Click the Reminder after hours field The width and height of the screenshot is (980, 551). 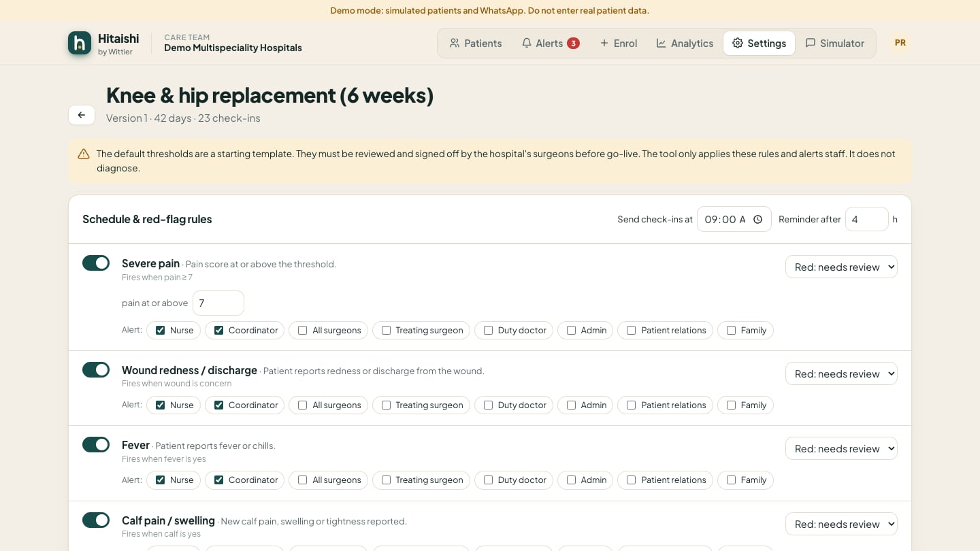coord(867,219)
